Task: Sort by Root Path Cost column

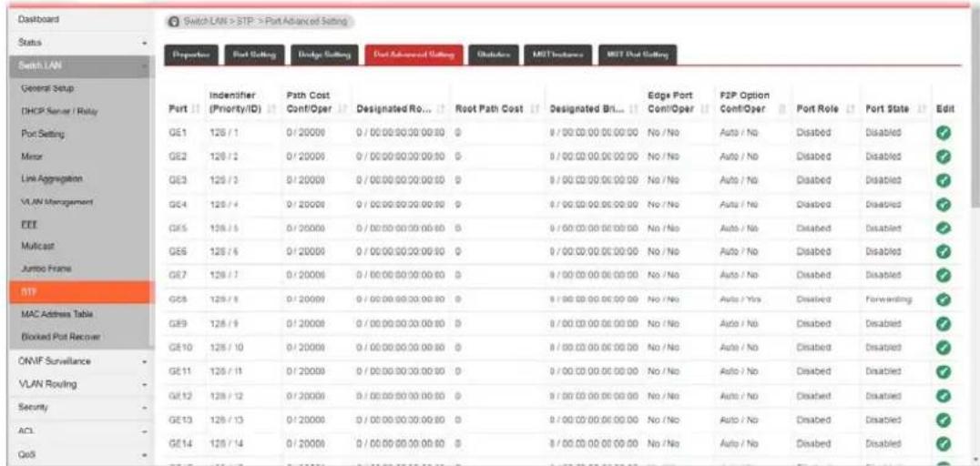Action: click(x=533, y=108)
